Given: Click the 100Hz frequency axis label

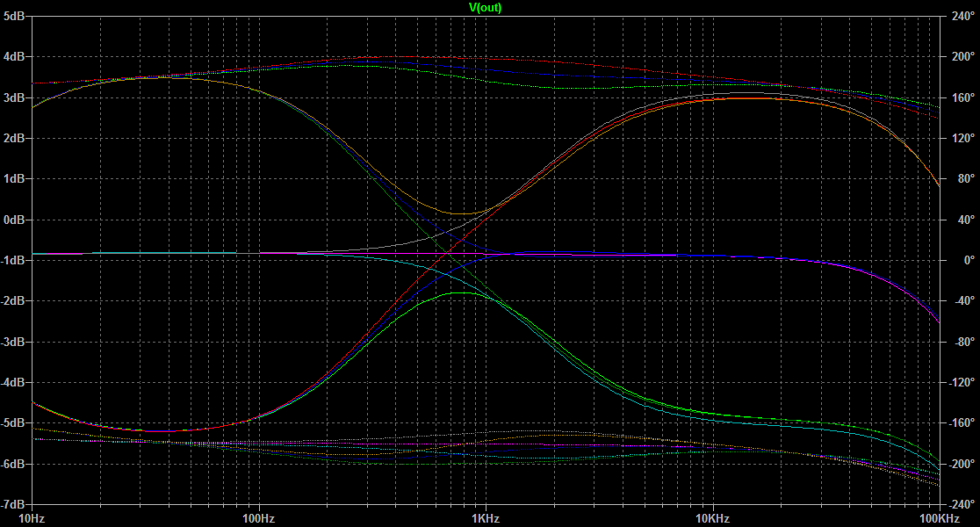Looking at the screenshot, I should 259,519.
